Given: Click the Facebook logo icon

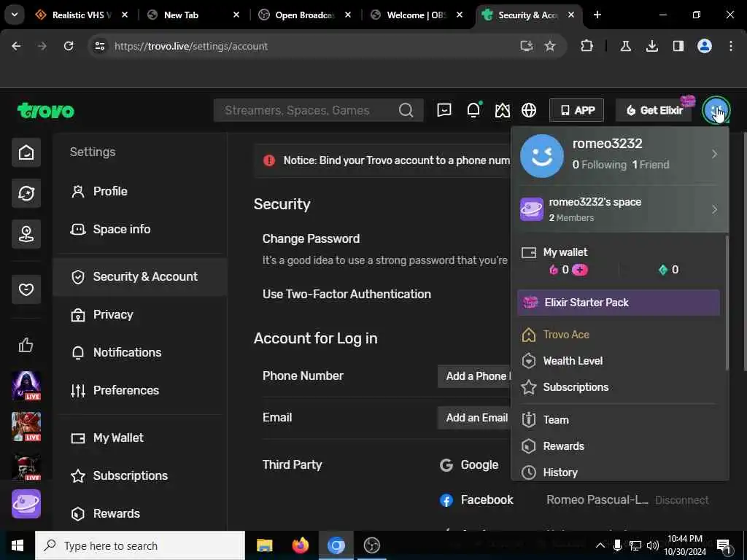Looking at the screenshot, I should 446,500.
